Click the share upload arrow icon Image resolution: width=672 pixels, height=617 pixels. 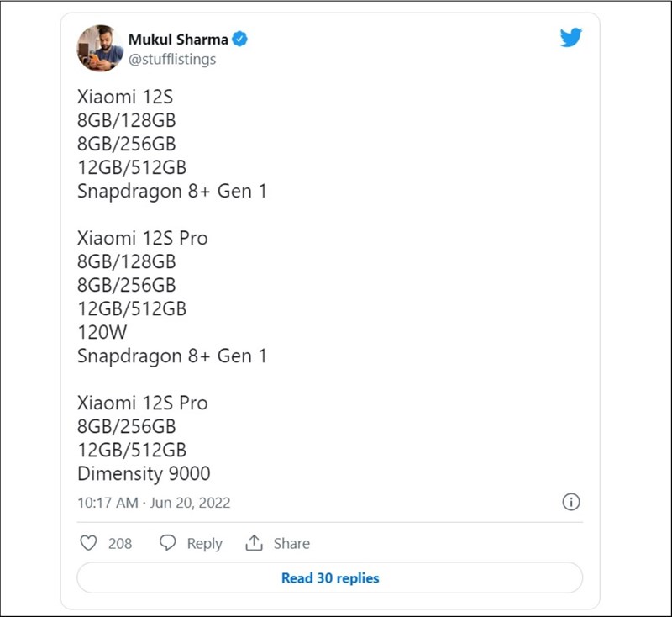tap(254, 543)
